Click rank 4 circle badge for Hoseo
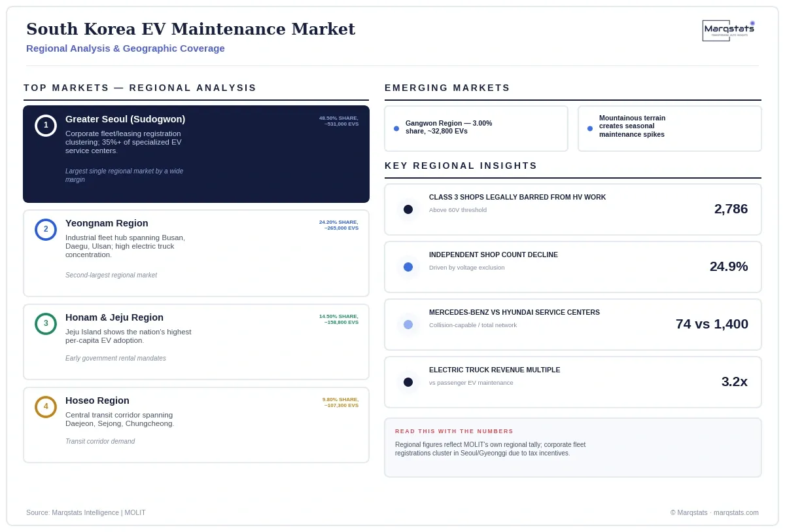 coord(46,407)
